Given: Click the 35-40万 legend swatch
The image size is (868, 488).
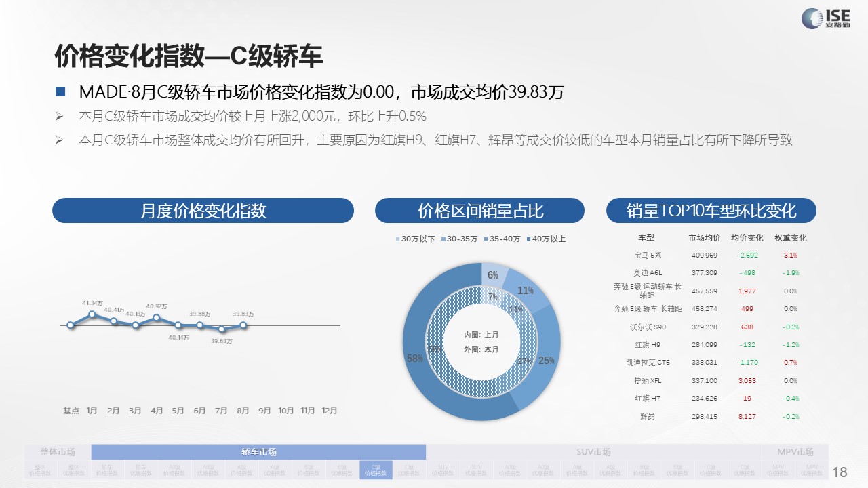Looking at the screenshot, I should [486, 239].
